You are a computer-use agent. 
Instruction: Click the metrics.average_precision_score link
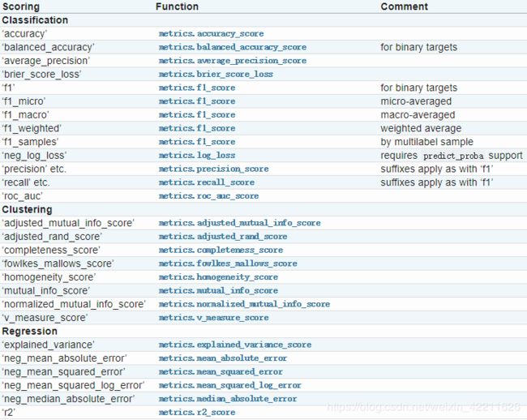pos(232,61)
